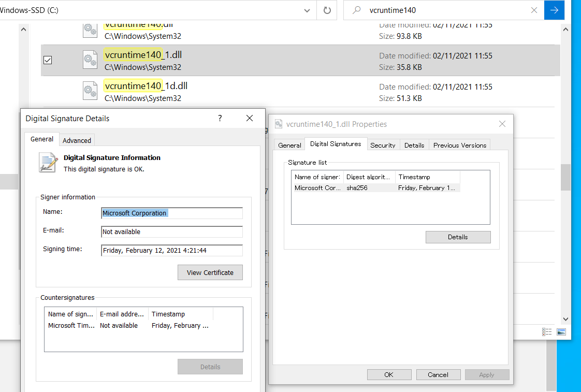Run search with the blue arrow button

pyautogui.click(x=554, y=10)
